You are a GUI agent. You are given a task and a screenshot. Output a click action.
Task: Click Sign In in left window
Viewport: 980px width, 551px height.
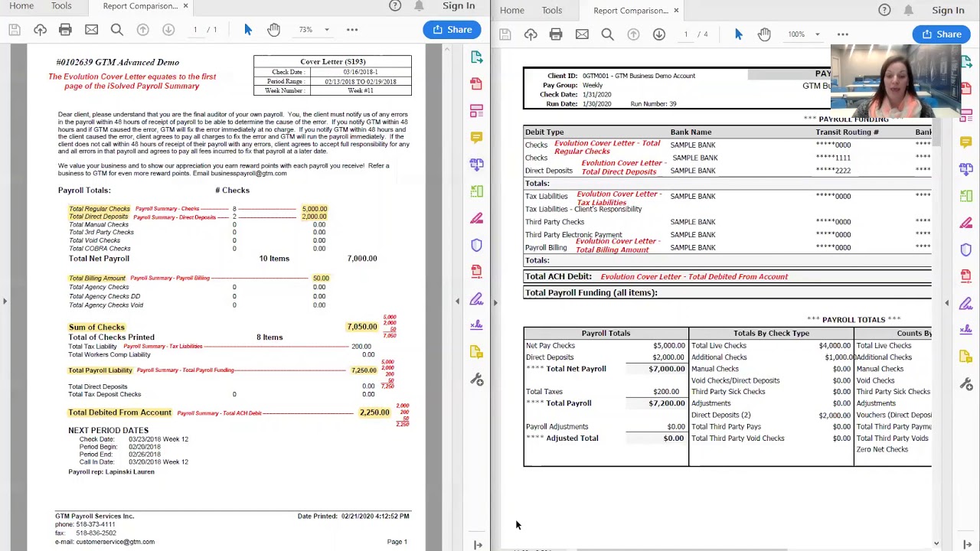pyautogui.click(x=459, y=6)
